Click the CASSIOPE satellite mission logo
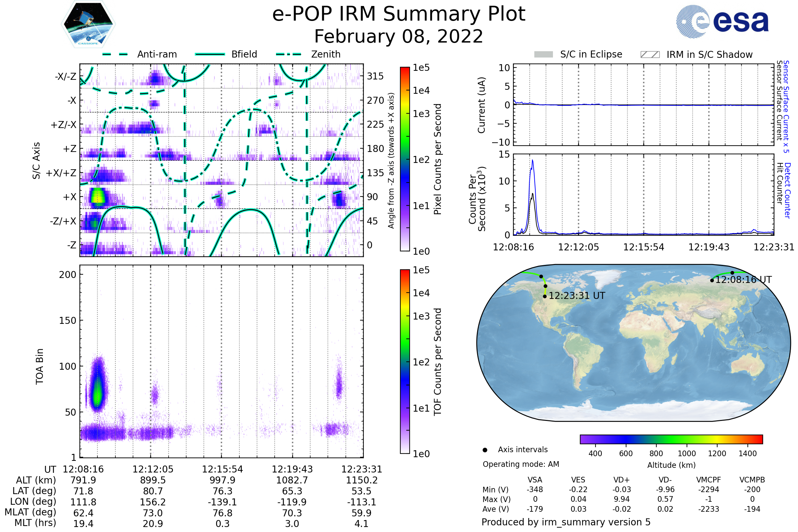This screenshot has height=532, width=798. coord(88,24)
